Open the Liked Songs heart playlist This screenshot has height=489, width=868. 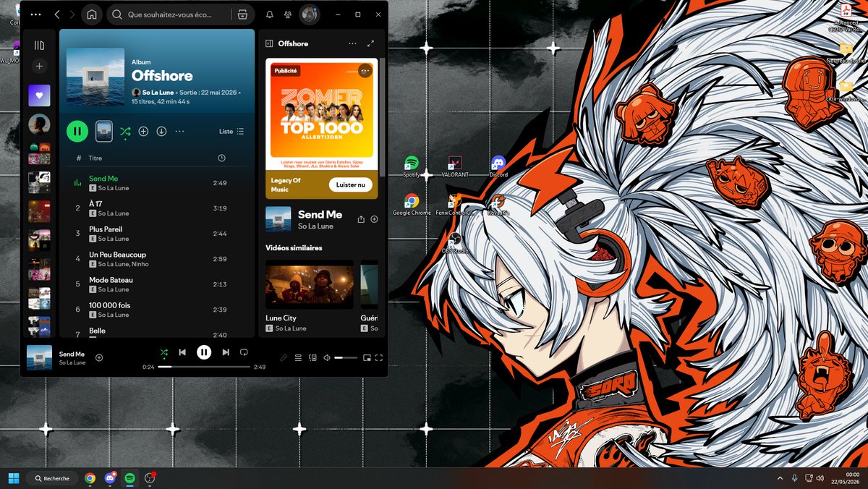[40, 95]
